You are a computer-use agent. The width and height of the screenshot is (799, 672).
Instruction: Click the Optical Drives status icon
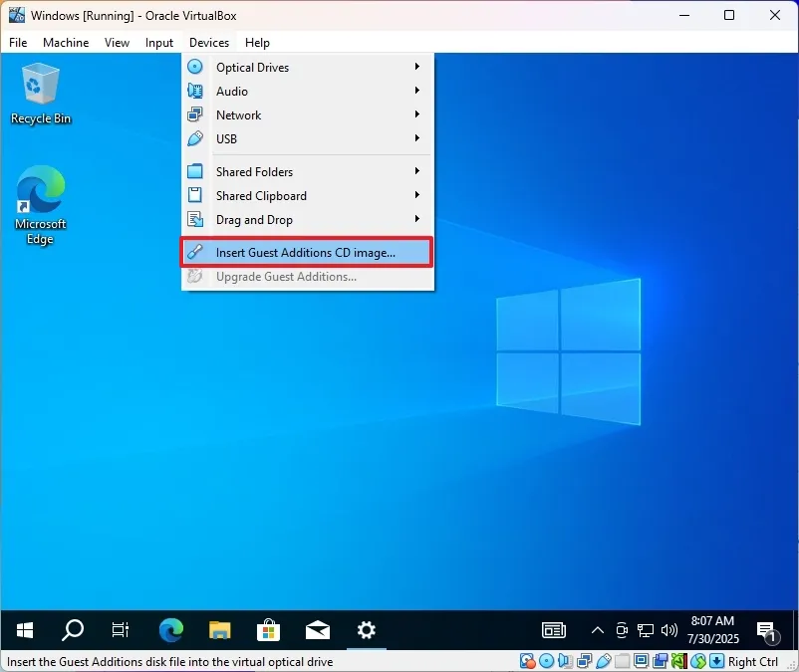pyautogui.click(x=546, y=661)
